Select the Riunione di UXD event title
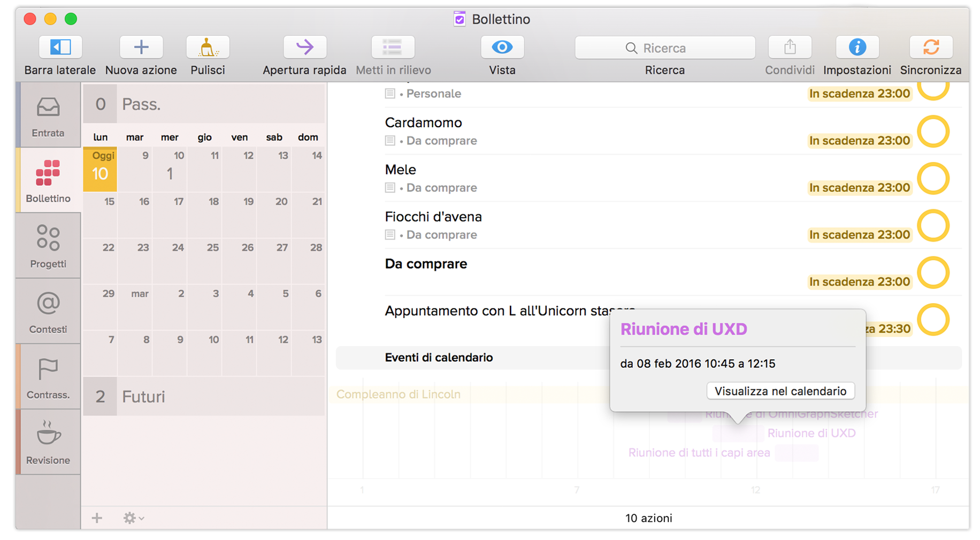This screenshot has height=540, width=980. [x=684, y=329]
